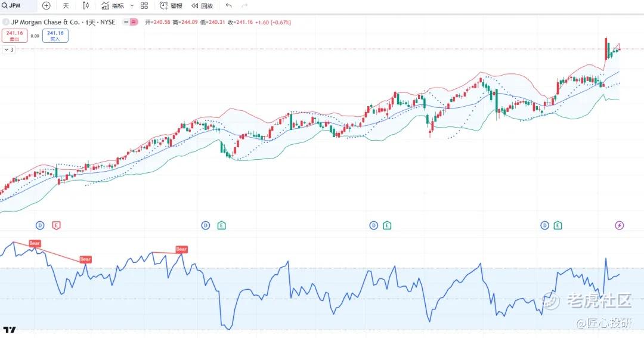
Task: Create an alert with the 警报 button
Action: pos(171,6)
